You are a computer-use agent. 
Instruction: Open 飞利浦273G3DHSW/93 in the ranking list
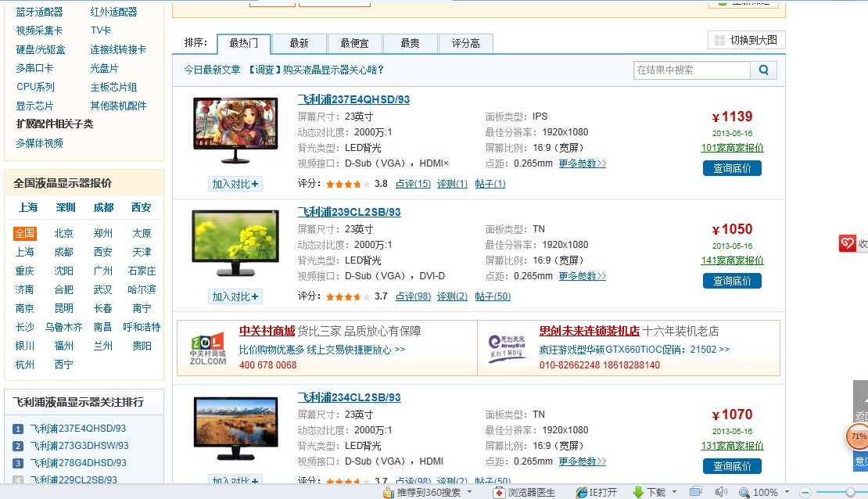pyautogui.click(x=79, y=446)
